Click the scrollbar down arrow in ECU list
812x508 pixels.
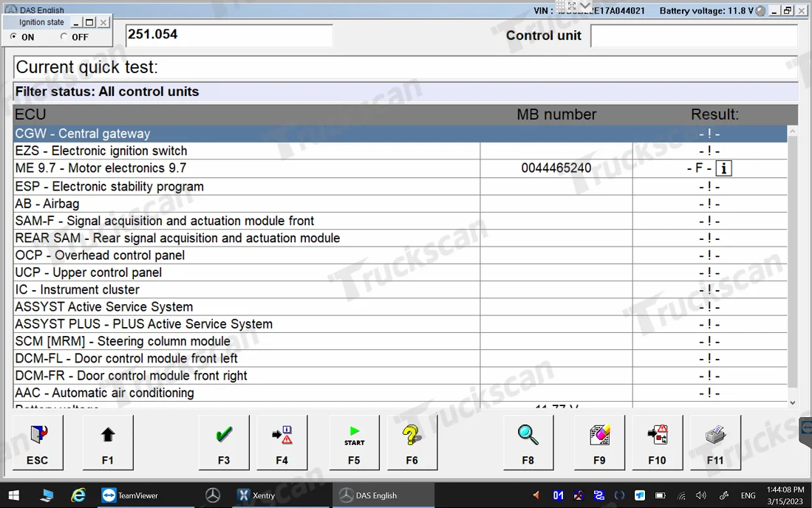(792, 402)
